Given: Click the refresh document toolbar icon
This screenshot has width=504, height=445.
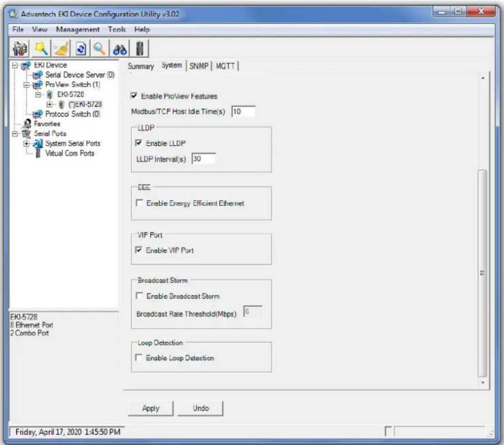Looking at the screenshot, I should point(81,49).
